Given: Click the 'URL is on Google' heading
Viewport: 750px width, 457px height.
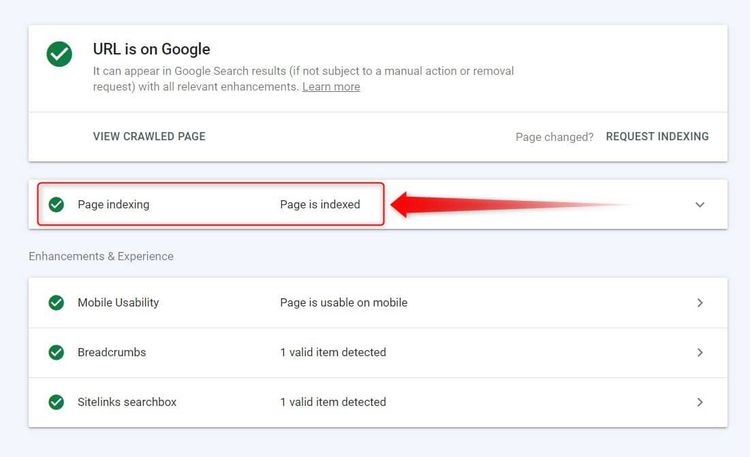Looking at the screenshot, I should [x=151, y=49].
